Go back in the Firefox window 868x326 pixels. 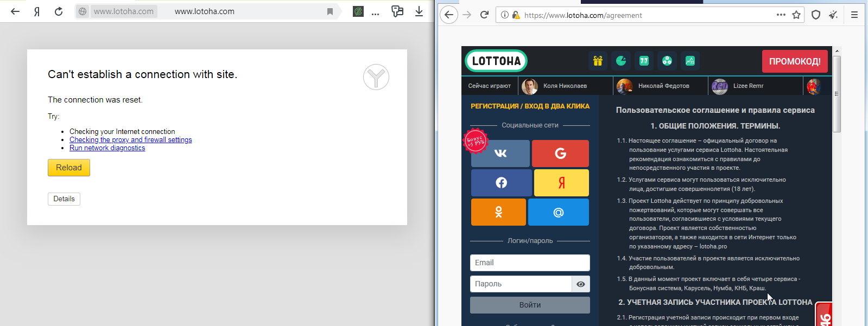coord(449,15)
